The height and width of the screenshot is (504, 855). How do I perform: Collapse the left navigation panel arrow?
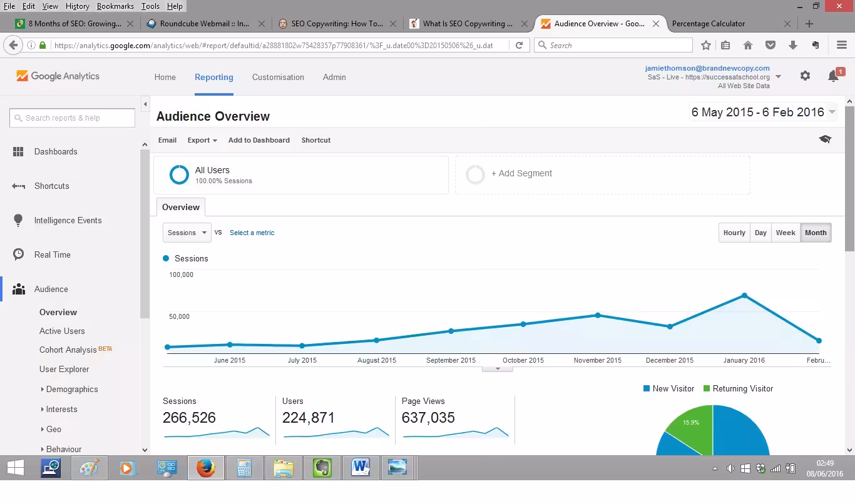[x=145, y=104]
